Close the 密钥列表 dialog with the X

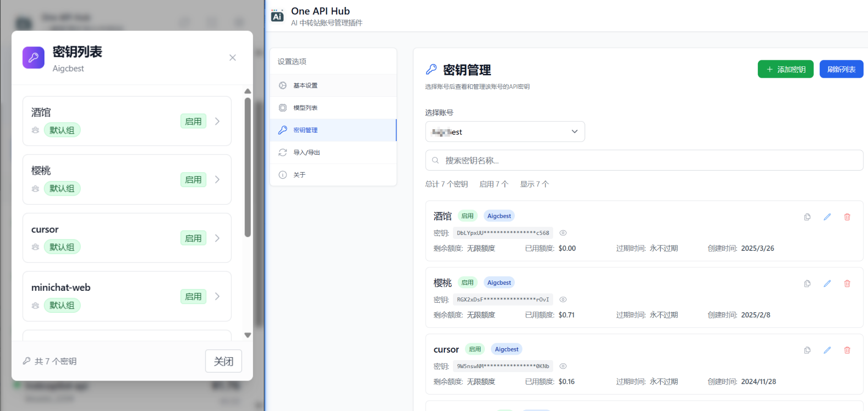point(232,58)
